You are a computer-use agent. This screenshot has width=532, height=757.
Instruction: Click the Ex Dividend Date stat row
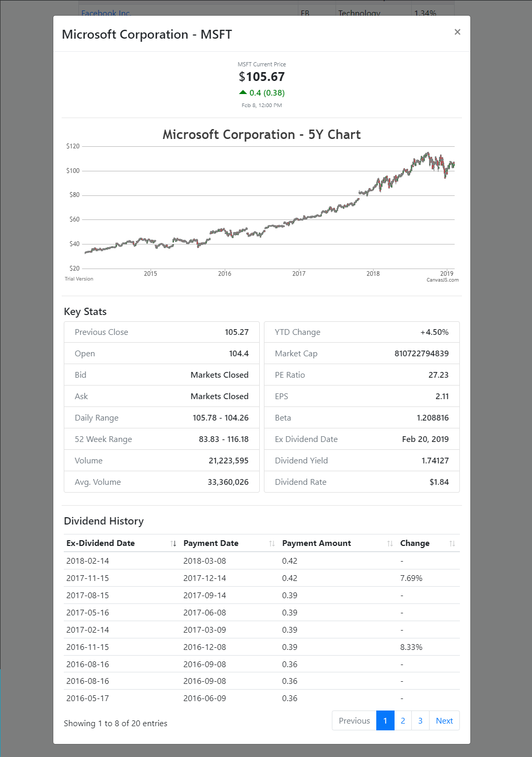(362, 439)
